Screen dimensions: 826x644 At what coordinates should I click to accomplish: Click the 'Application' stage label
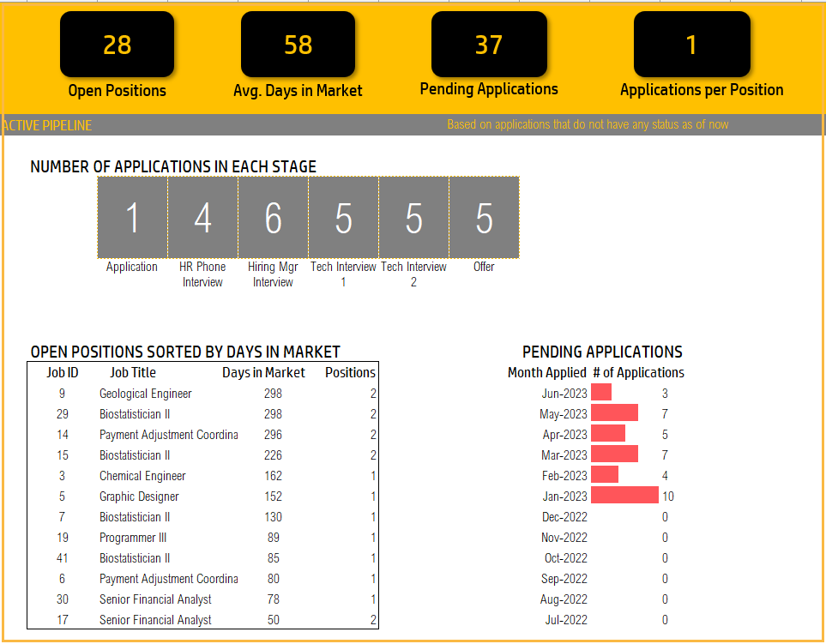tap(132, 267)
